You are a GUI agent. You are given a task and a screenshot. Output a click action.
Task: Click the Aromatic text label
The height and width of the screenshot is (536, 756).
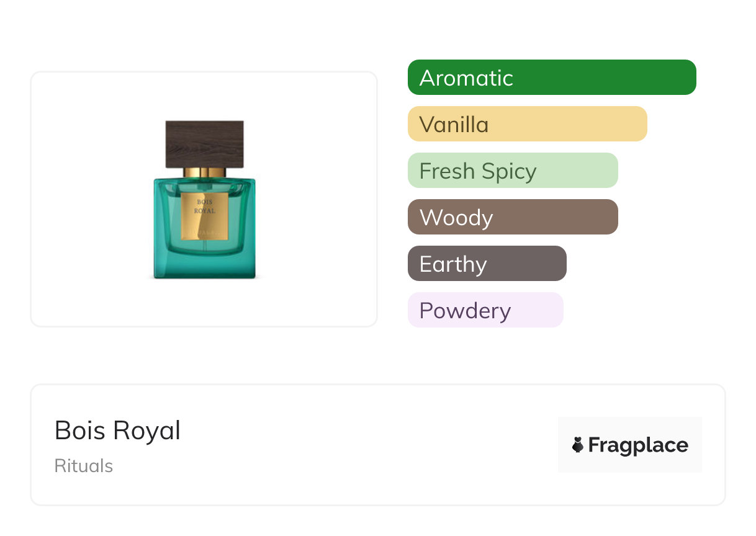466,78
